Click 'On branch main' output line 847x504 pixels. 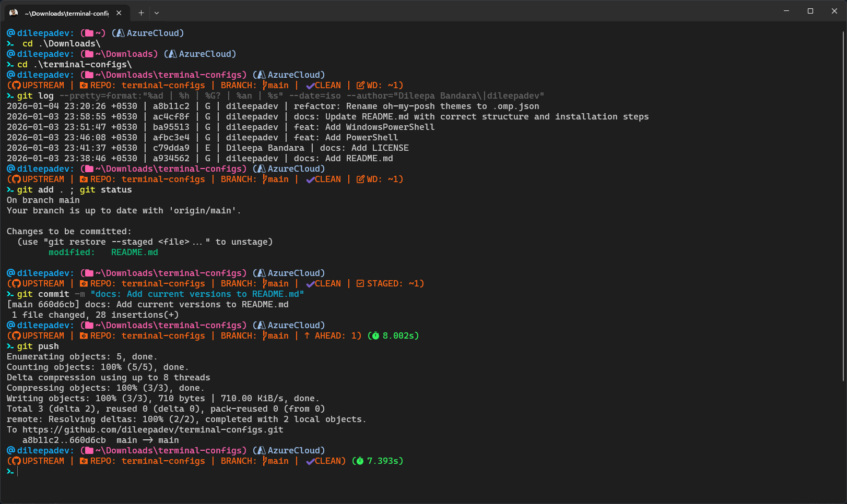point(43,200)
